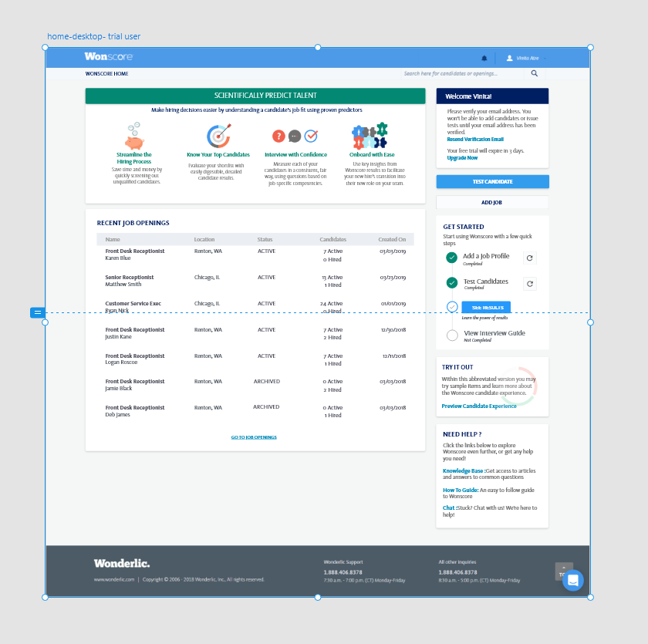Click the candidates or openings search field
This screenshot has width=648, height=644.
pos(461,74)
